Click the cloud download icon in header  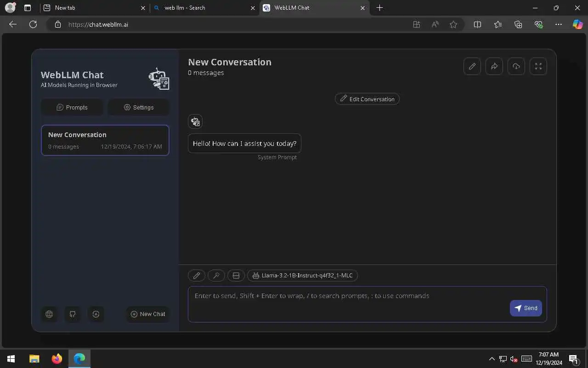516,66
